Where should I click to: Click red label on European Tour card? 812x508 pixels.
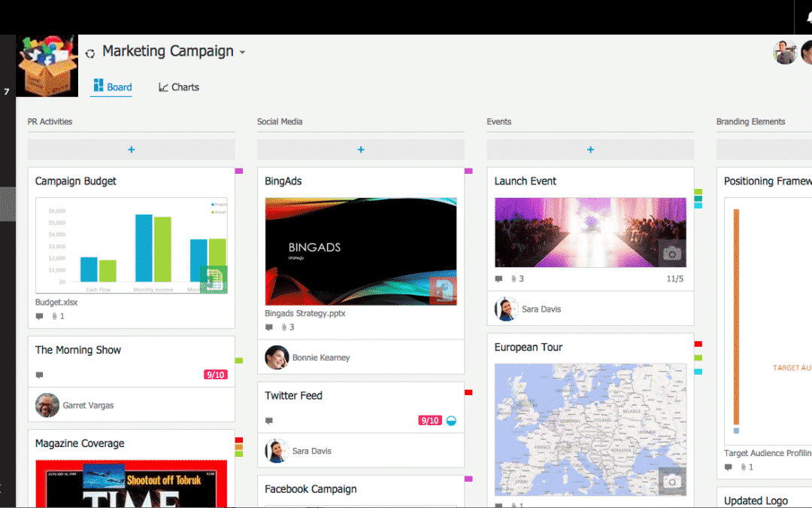[x=698, y=344]
